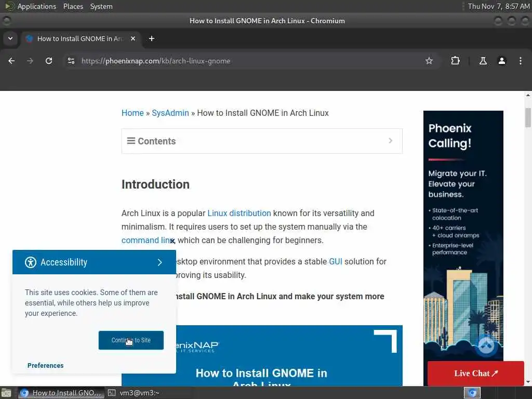Click the Contents hamburger icon
This screenshot has height=399, width=532.
(x=131, y=140)
